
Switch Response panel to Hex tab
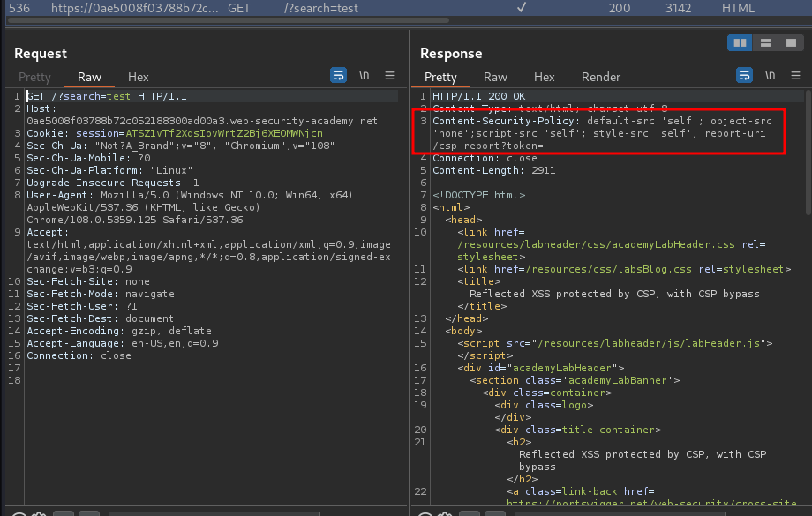point(544,77)
